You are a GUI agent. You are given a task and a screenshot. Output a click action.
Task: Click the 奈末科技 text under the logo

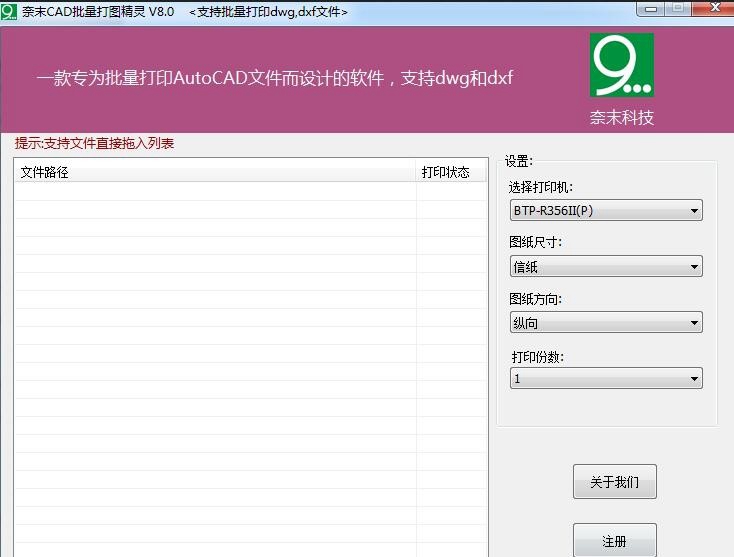click(622, 117)
